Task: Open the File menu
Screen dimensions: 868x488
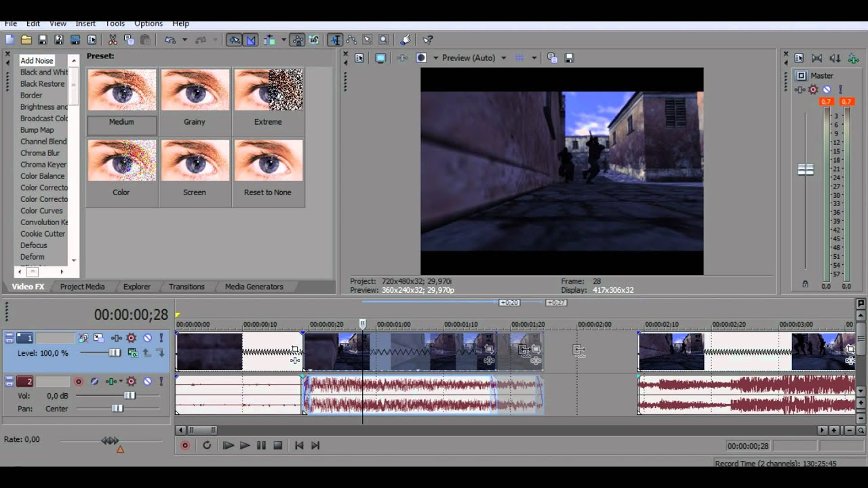Action: pos(11,24)
